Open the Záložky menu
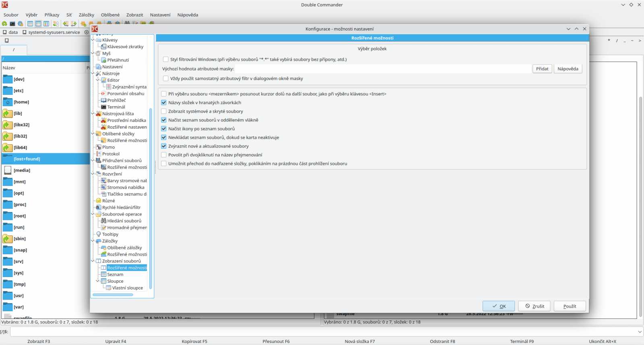This screenshot has height=345, width=644. point(87,15)
